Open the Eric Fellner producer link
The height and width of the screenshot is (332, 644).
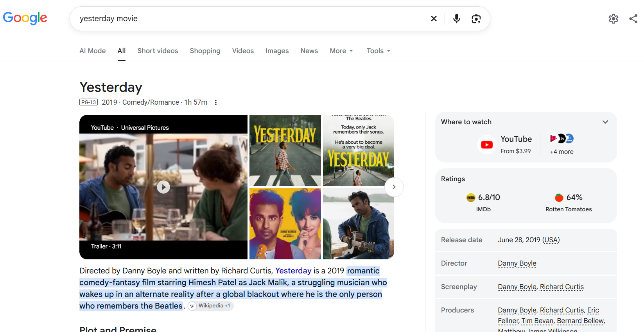(x=549, y=315)
